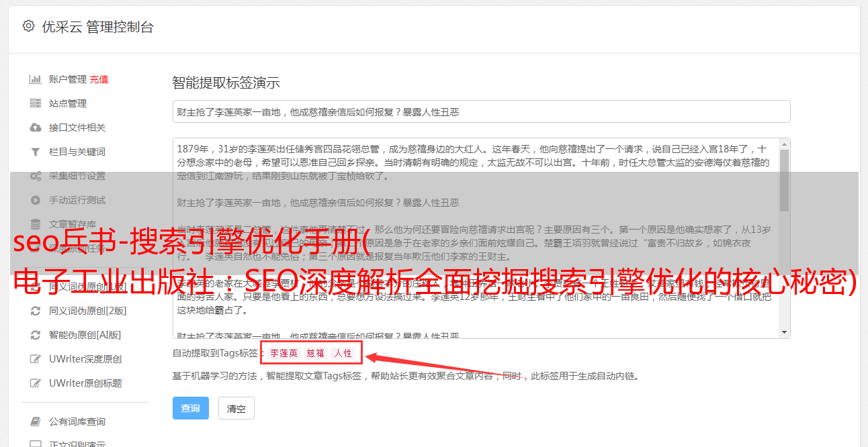Open 手动运行测试 in the sidebar
868x447 pixels.
click(x=77, y=200)
